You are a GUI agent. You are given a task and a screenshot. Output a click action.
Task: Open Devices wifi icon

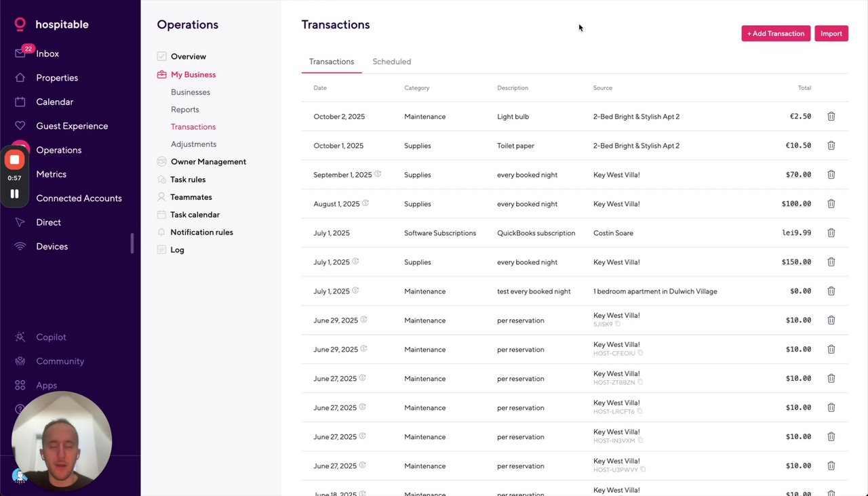pos(20,247)
